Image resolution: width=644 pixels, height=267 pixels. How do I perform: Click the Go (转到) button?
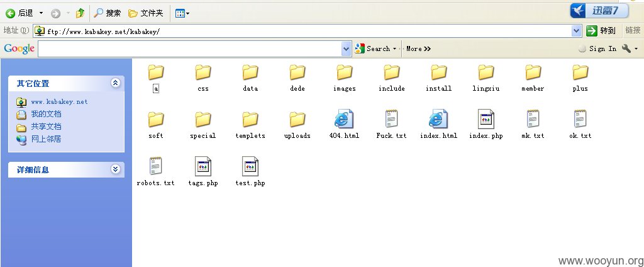[601, 30]
